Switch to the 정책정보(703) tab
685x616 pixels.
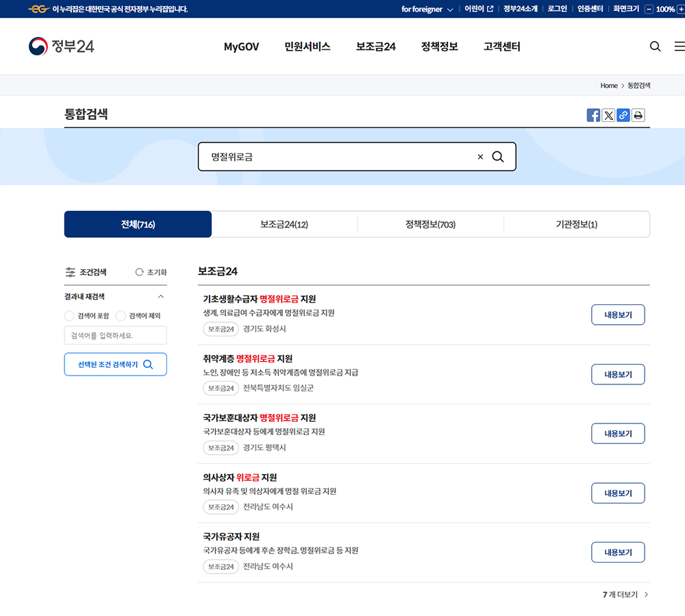(430, 224)
